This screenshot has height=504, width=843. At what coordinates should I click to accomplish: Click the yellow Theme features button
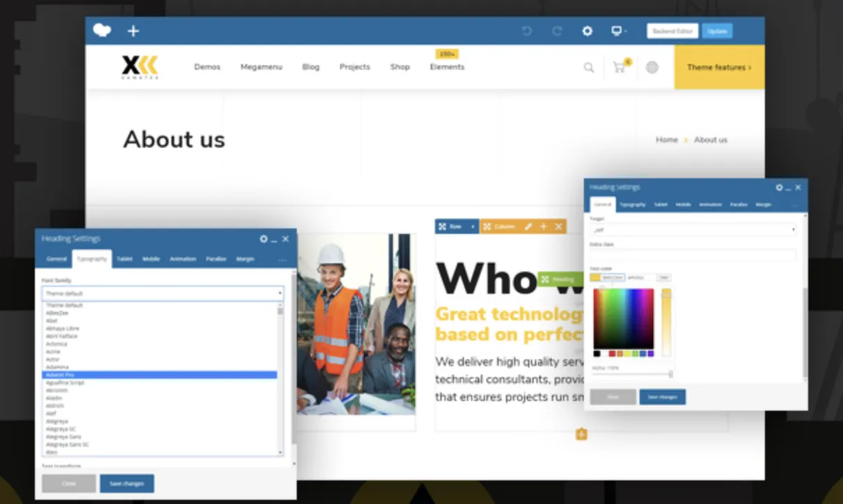tap(719, 68)
